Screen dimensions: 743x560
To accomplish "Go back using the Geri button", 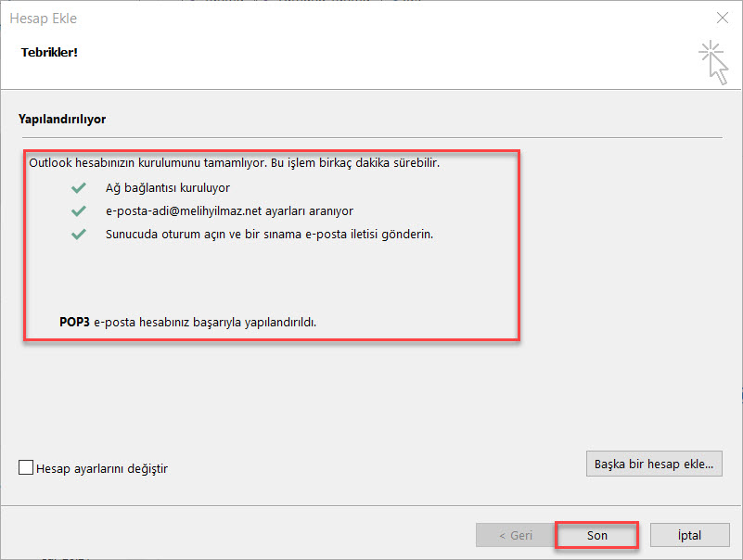I will [x=515, y=535].
